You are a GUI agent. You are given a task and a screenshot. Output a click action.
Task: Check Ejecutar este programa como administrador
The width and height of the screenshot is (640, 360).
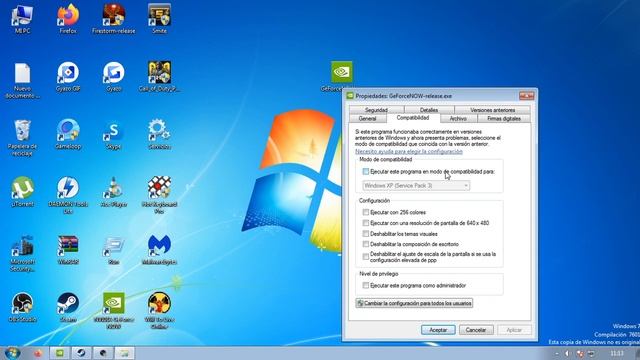(x=366, y=286)
